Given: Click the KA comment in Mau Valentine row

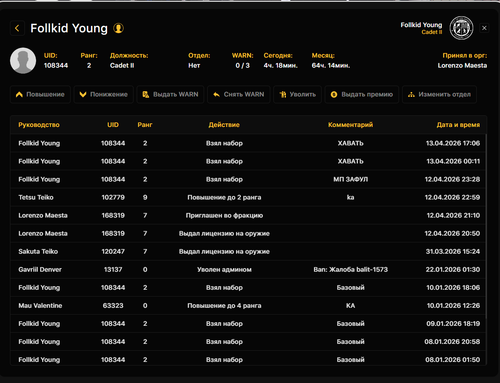Looking at the screenshot, I should point(351,305).
